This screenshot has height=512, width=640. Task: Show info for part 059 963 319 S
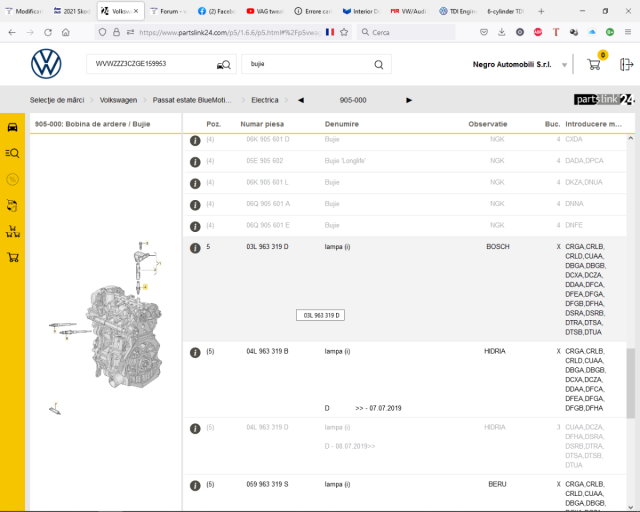pos(195,485)
